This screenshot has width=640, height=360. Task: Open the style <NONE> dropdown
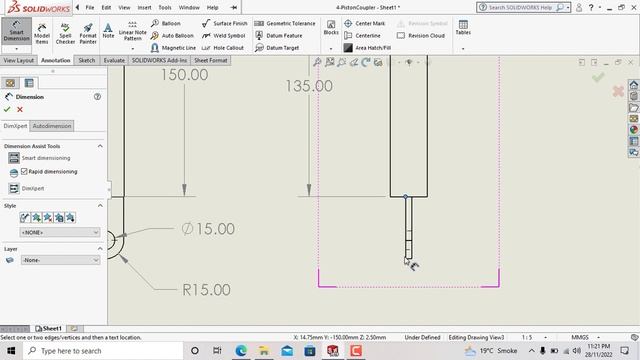(60, 232)
